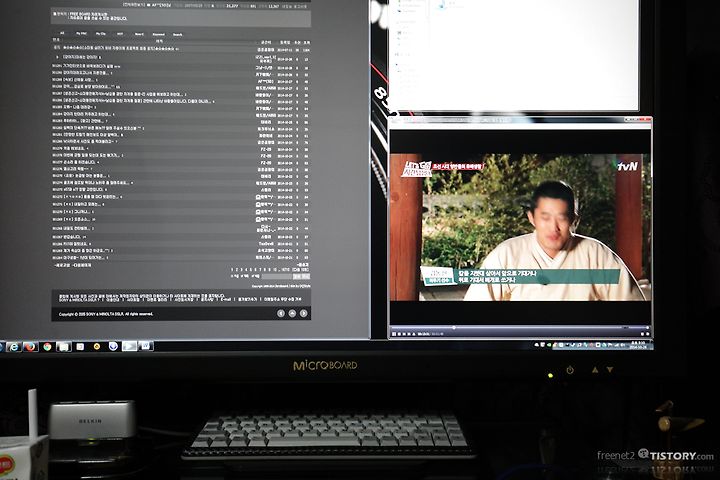
Task: Launch Firefox from the taskbar
Action: [30, 347]
